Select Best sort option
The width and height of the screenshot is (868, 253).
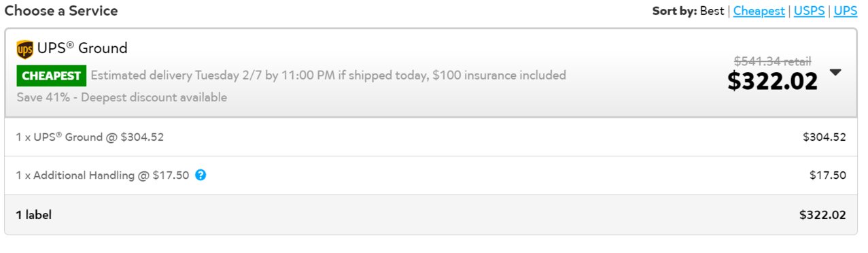pyautogui.click(x=712, y=11)
